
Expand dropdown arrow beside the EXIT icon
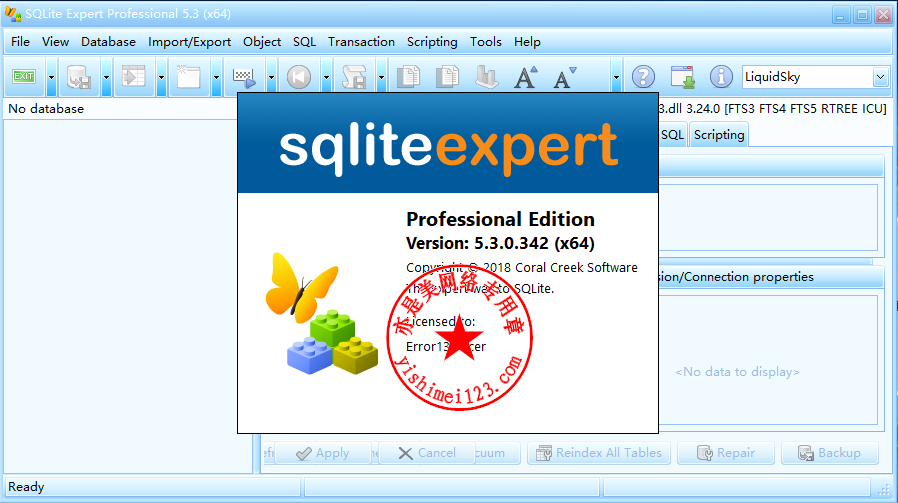(52, 77)
